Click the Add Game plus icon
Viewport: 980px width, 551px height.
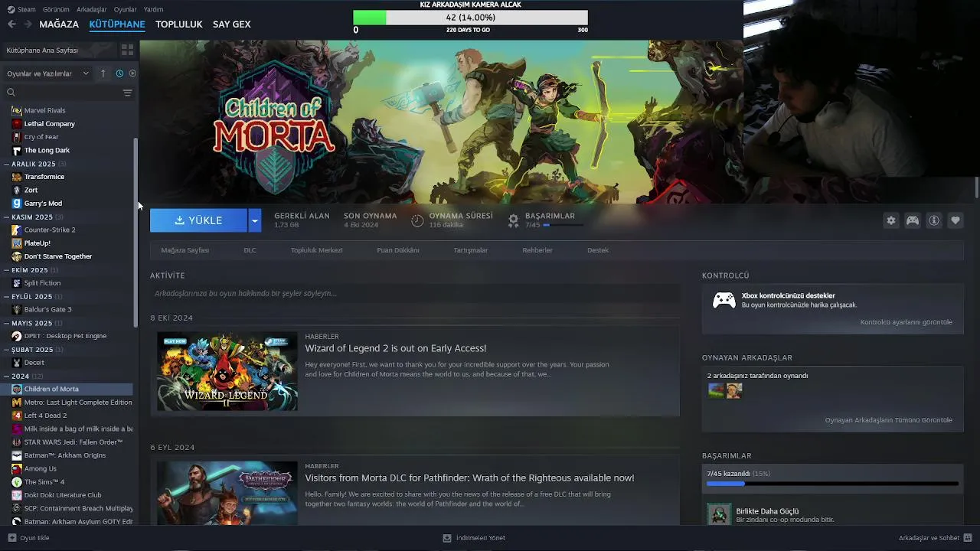[11, 538]
